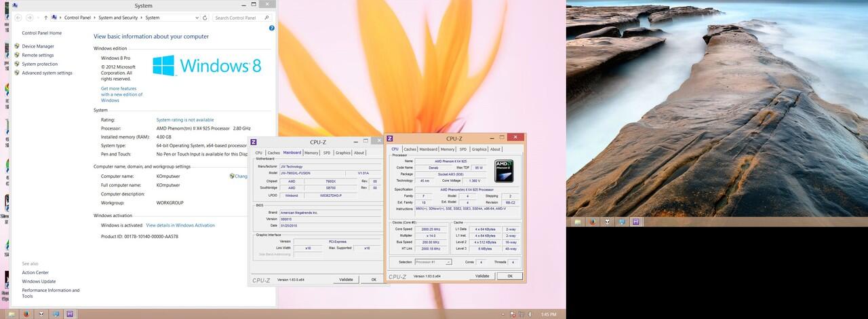This screenshot has height=319, width=868.
Task: Click OK in Mainboard CPU-Z window
Action: [x=373, y=280]
